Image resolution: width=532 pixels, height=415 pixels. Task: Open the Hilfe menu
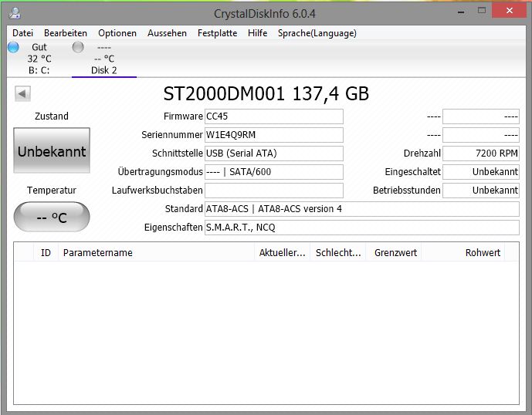tap(258, 33)
